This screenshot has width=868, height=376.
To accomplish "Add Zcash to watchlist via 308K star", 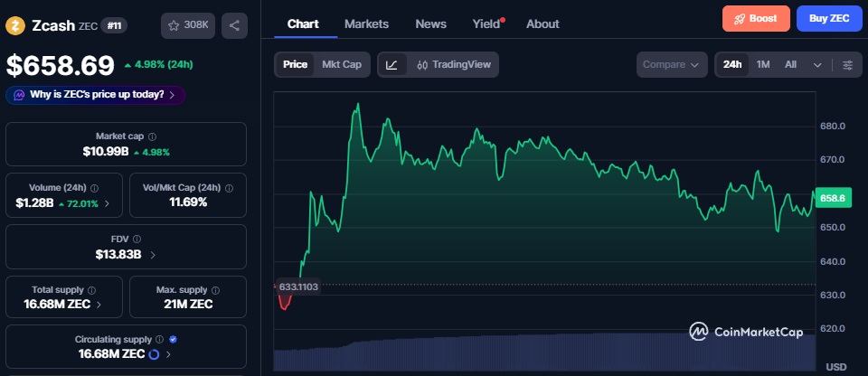I will coord(188,25).
